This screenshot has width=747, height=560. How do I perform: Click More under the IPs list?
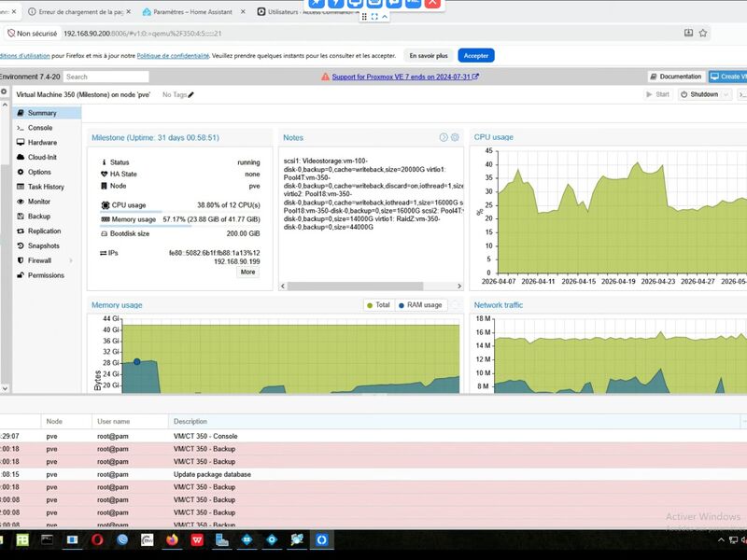click(x=247, y=272)
